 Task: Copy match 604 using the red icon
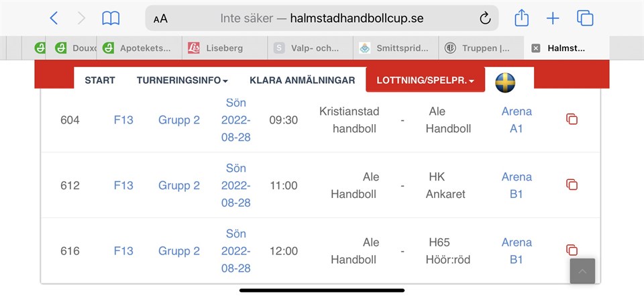(x=572, y=119)
